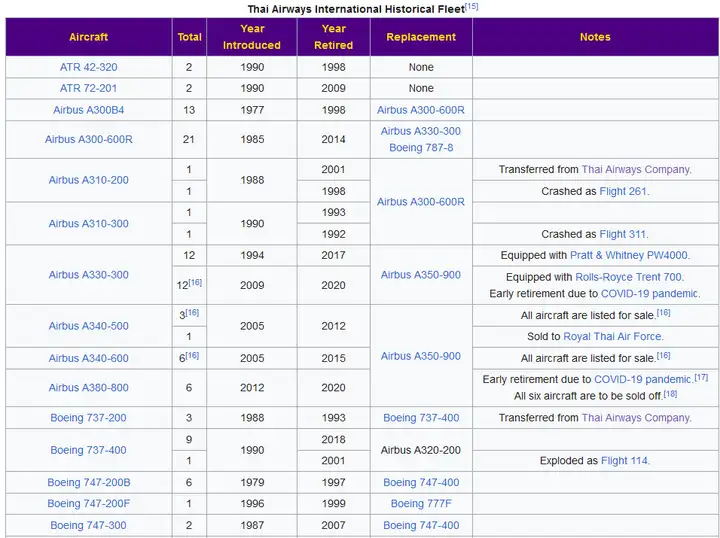Click year introduced 1977 for Airbus A300B4
720x538 pixels.
click(x=252, y=110)
